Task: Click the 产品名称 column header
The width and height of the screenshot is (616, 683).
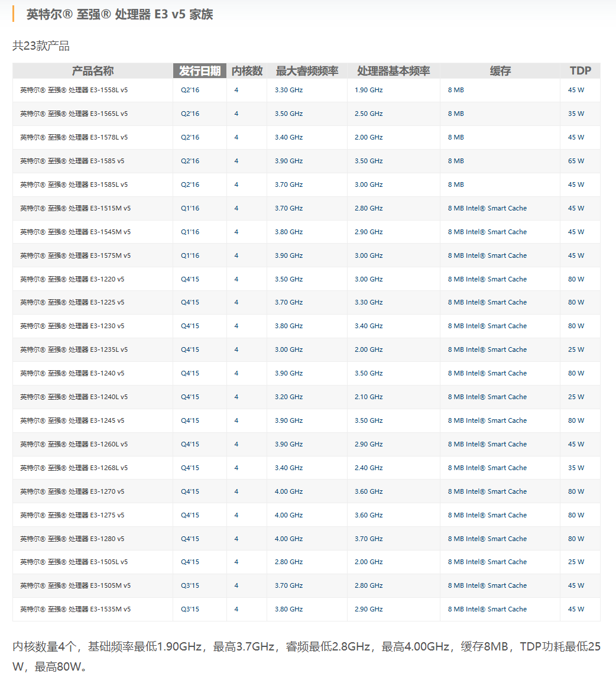Action: 93,71
